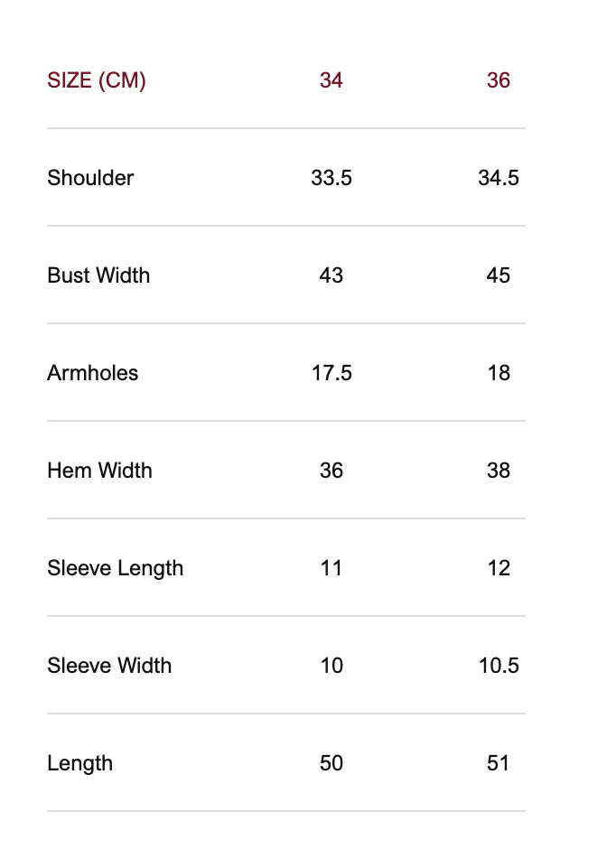The height and width of the screenshot is (849, 616).
Task: Click the Armholes row label
Action: (93, 373)
